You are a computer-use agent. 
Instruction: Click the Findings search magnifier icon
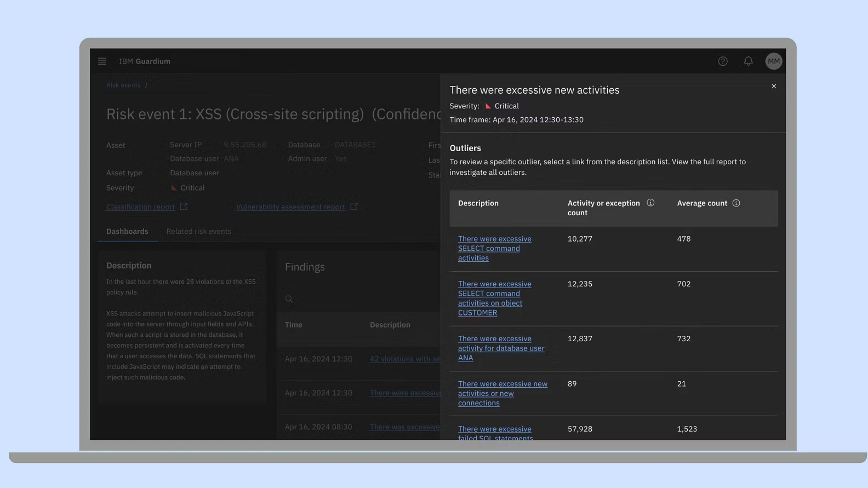(289, 299)
